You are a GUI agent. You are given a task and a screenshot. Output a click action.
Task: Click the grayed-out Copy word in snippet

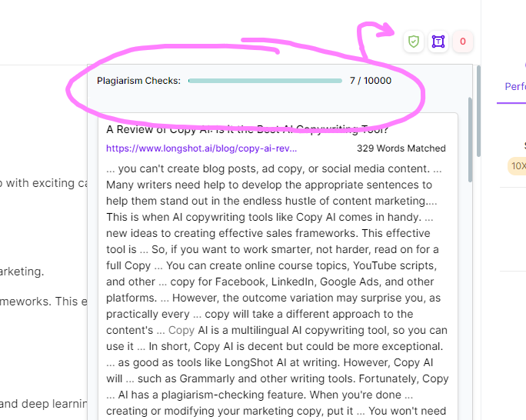181,330
